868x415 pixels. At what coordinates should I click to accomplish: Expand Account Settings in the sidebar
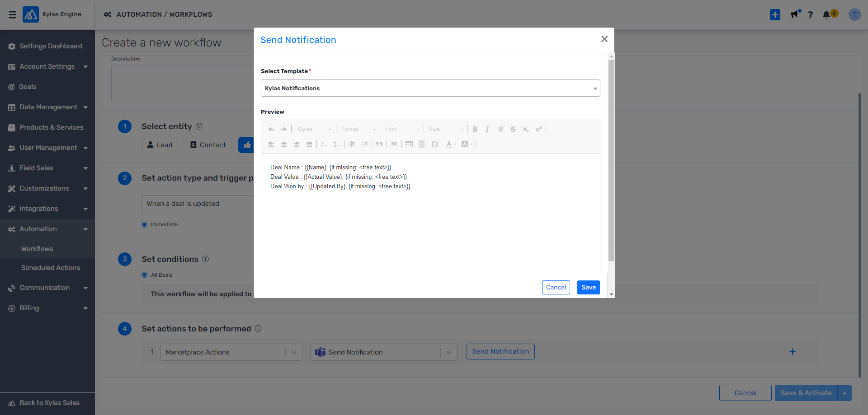point(47,66)
